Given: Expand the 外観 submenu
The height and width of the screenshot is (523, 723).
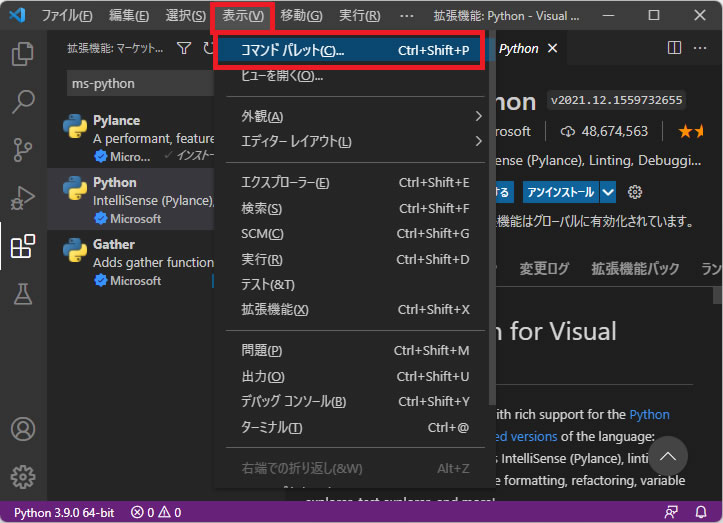Looking at the screenshot, I should [350, 116].
